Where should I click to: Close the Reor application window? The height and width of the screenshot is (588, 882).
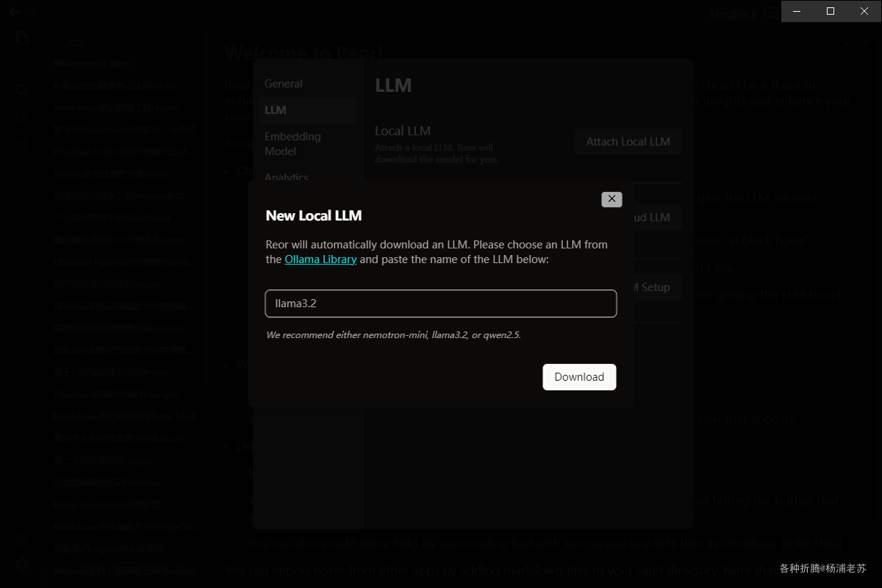864,11
